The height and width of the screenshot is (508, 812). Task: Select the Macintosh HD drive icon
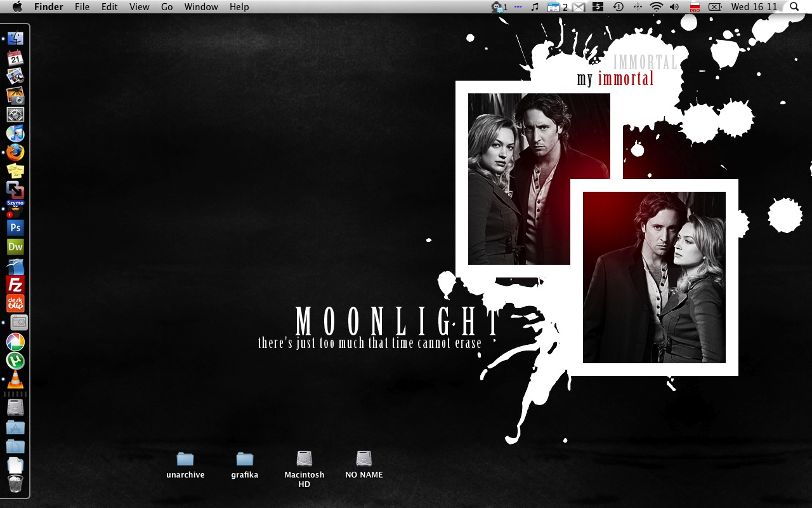point(304,459)
